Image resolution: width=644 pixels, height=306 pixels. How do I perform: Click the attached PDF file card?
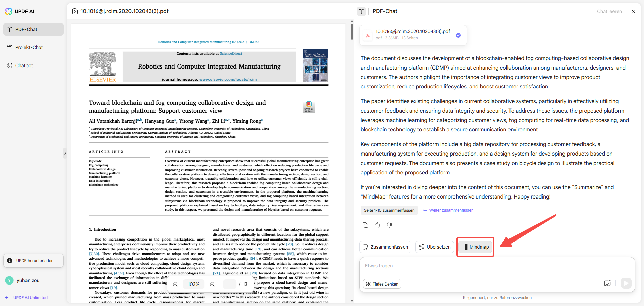(x=413, y=35)
